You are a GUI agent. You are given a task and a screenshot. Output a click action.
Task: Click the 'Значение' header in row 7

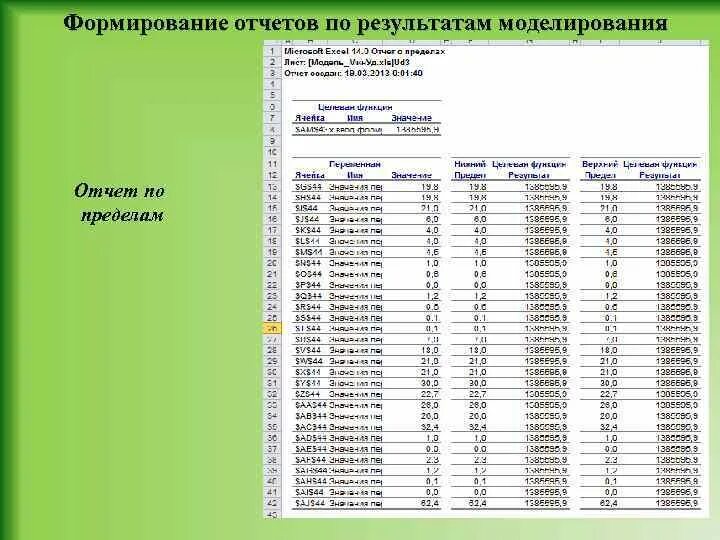click(411, 118)
